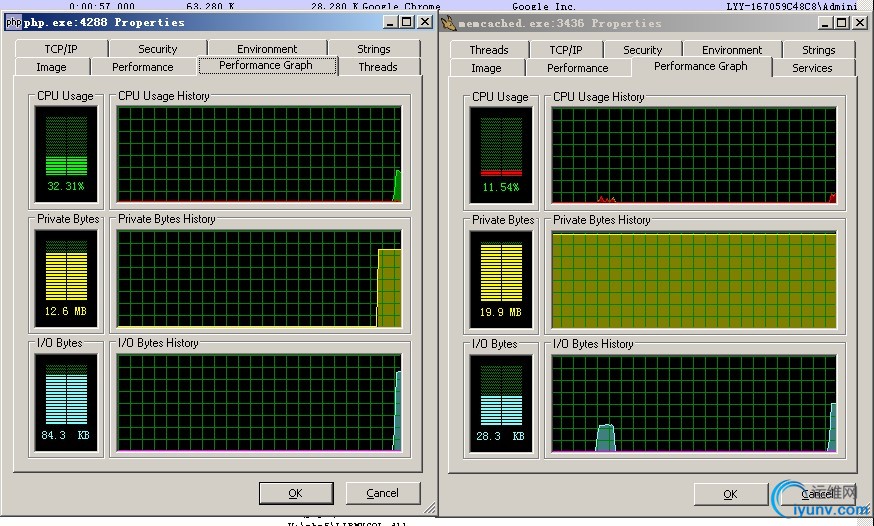Click the php.exe CPU Usage gauge showing 32.31%
Viewport: 874px width, 526px height.
[67, 153]
